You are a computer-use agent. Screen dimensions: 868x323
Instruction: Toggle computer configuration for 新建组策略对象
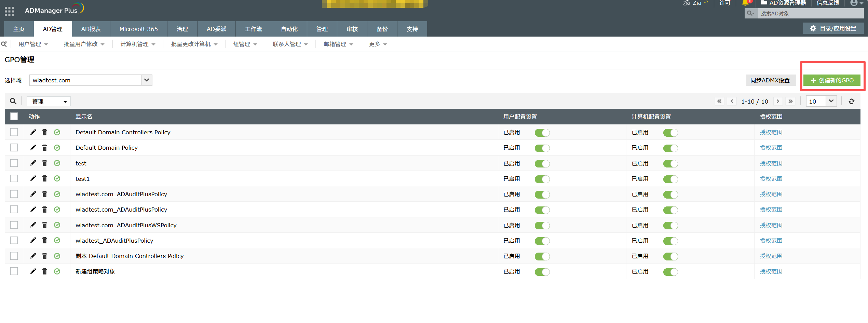point(670,272)
